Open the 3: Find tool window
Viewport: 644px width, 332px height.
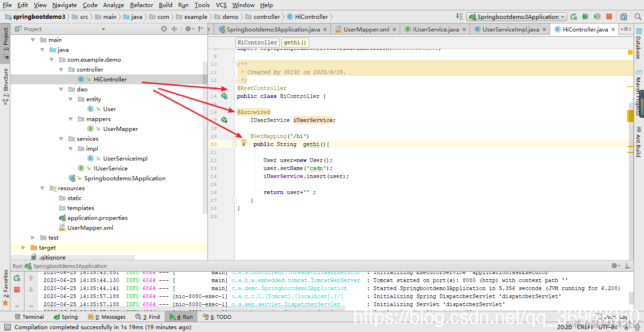[147, 317]
